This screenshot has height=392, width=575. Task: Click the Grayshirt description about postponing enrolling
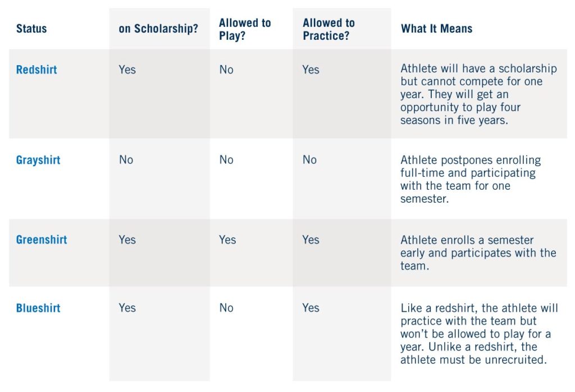[469, 179]
